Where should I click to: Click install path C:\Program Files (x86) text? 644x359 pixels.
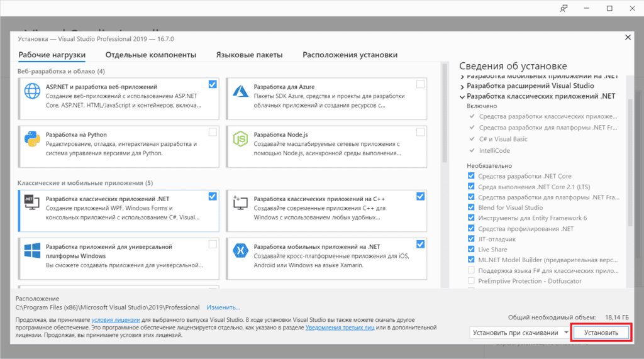coord(108,307)
